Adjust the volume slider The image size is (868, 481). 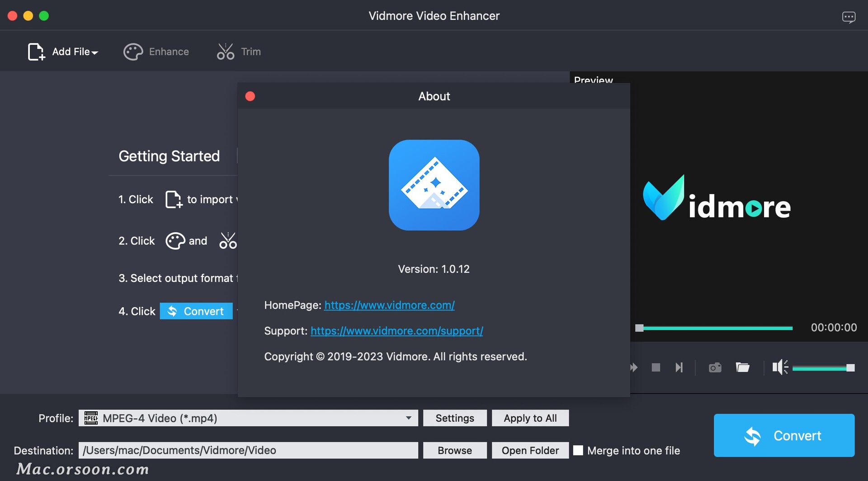point(823,368)
